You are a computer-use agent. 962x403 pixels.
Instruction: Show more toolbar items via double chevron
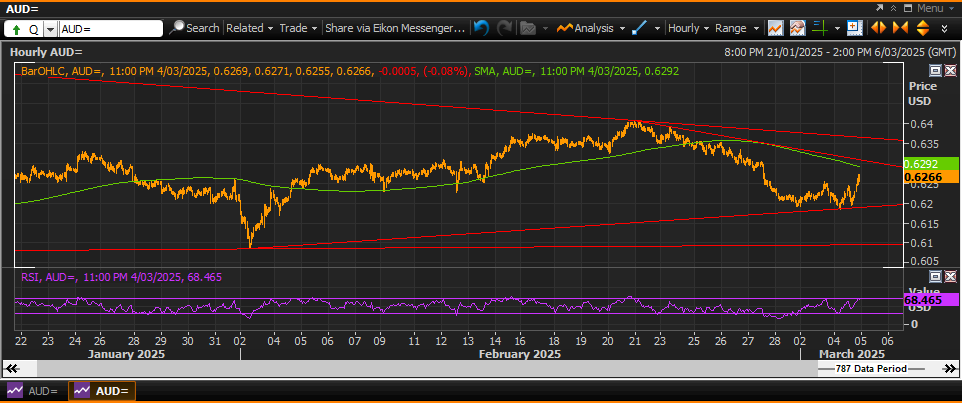944,29
